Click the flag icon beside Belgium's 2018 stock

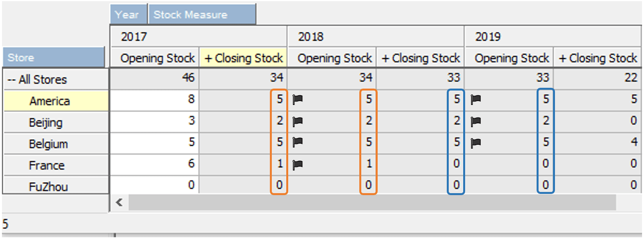[297, 143]
